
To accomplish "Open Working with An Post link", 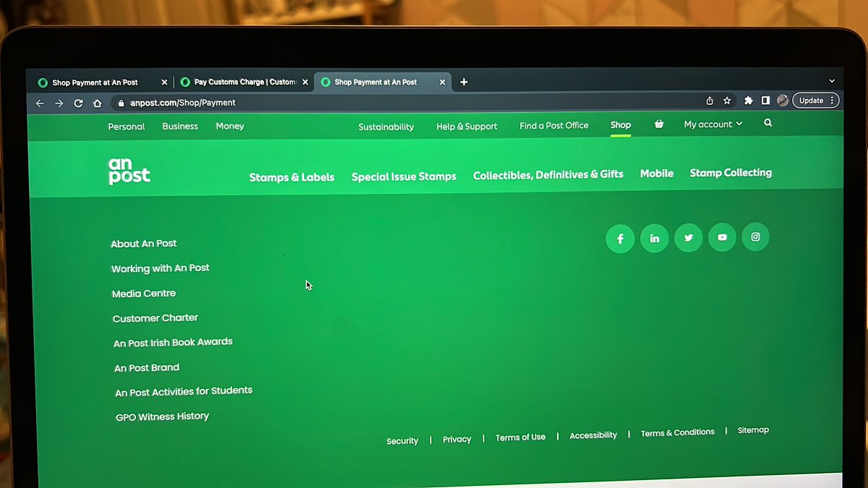I will [x=161, y=268].
